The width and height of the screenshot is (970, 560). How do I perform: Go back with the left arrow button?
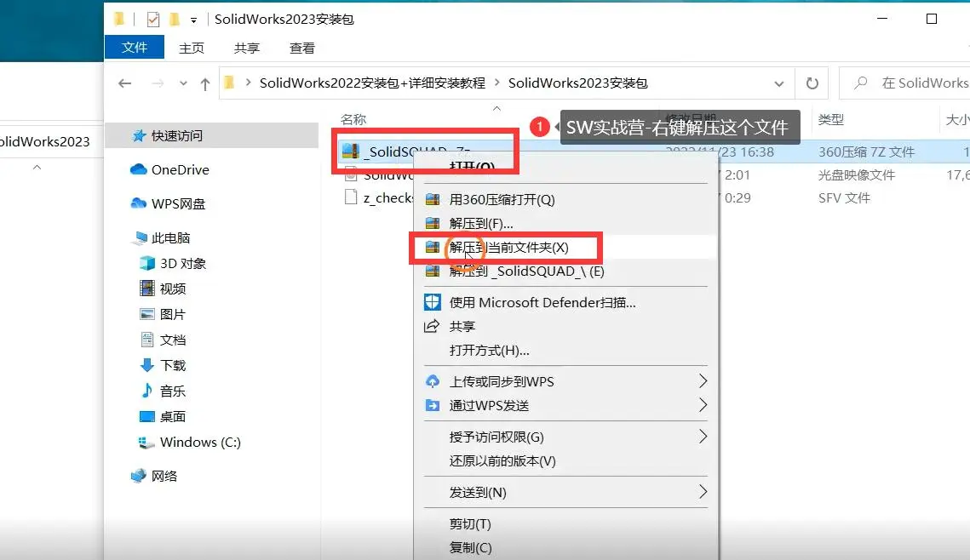click(x=125, y=83)
